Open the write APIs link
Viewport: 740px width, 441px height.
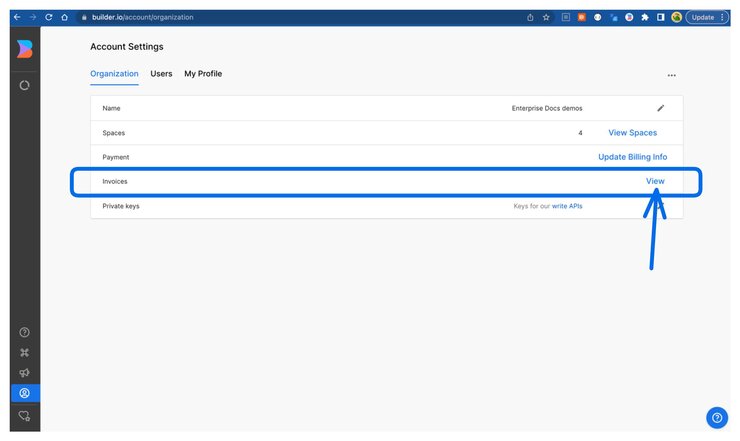(567, 206)
